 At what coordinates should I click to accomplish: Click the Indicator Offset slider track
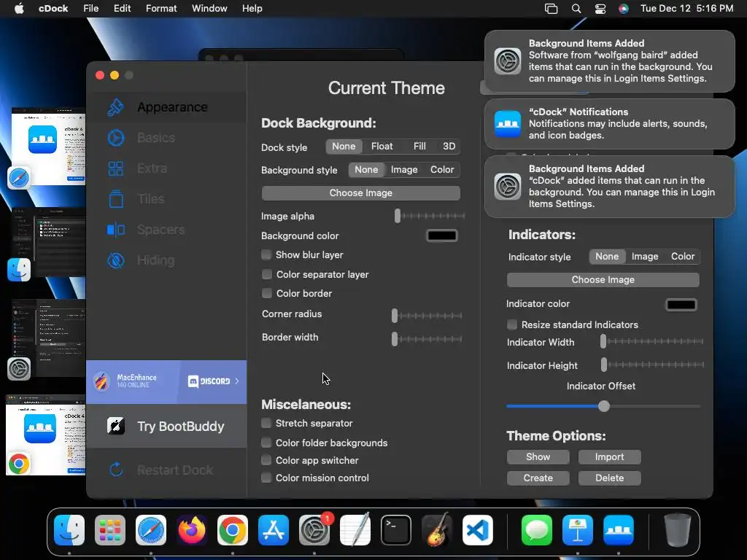point(603,406)
